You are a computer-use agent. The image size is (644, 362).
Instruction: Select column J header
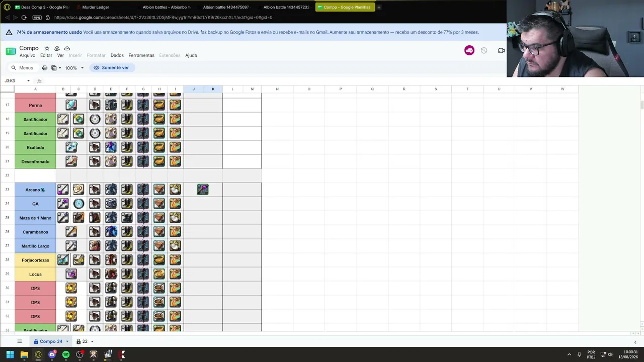pos(193,89)
